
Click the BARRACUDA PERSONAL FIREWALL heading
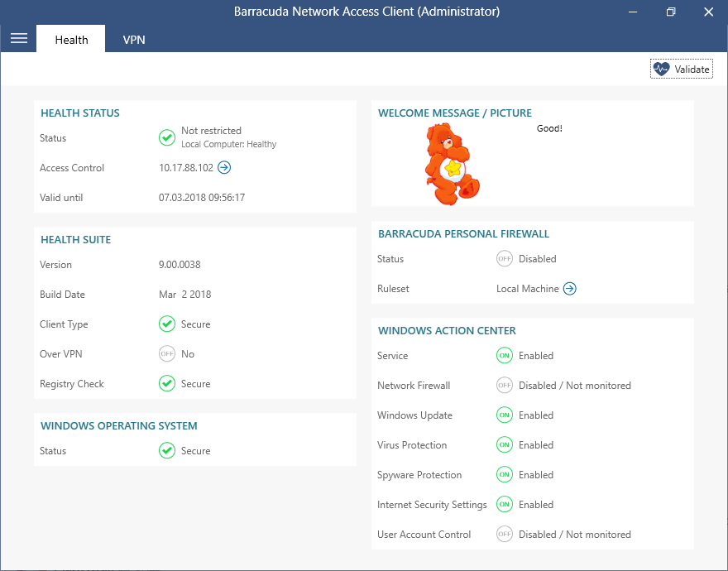coord(463,233)
